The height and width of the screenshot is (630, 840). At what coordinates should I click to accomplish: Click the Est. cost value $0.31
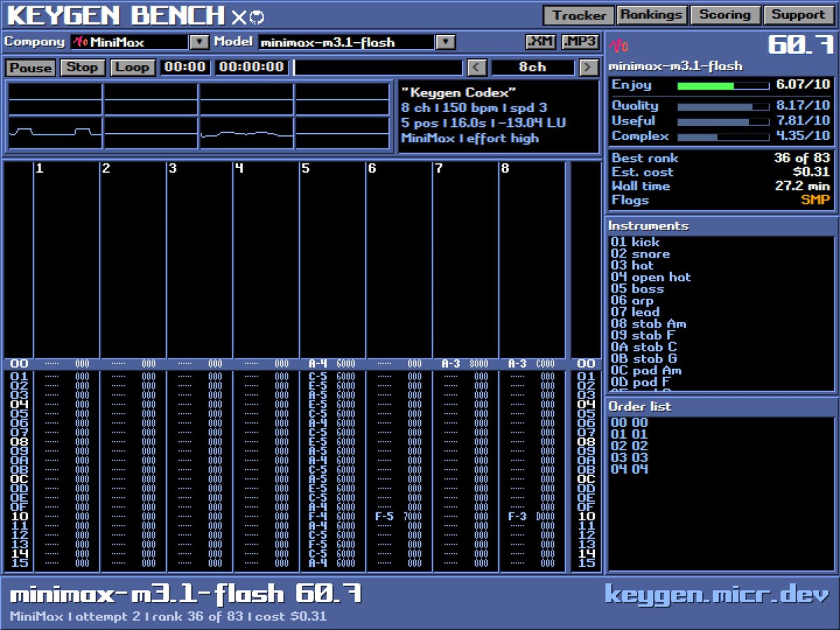(811, 172)
